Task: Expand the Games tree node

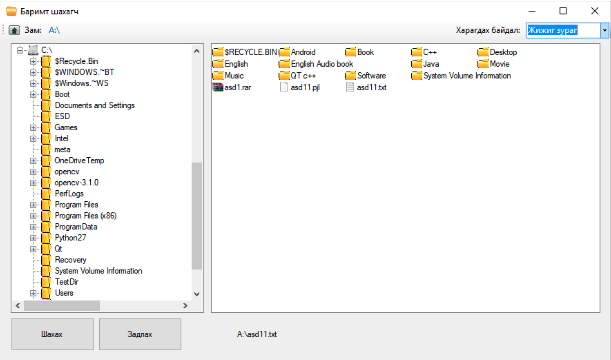Action: click(33, 127)
